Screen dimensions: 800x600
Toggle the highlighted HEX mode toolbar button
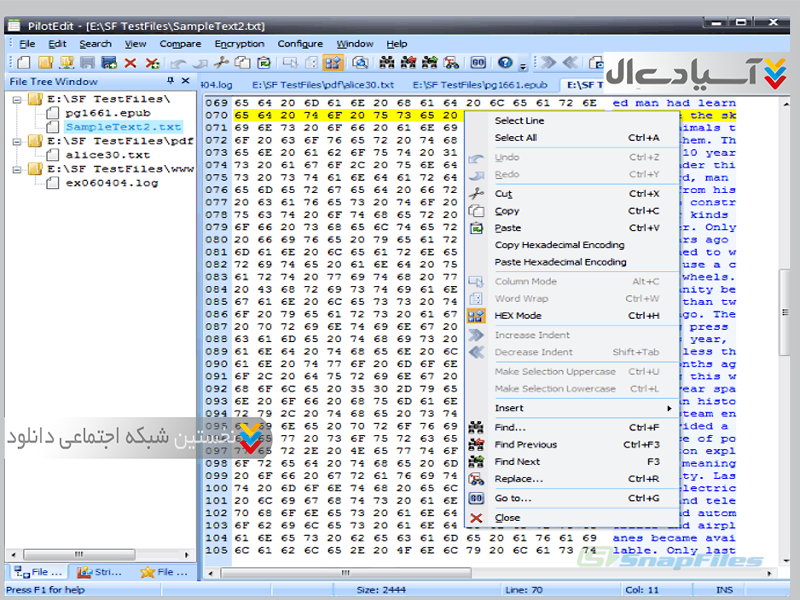(333, 63)
